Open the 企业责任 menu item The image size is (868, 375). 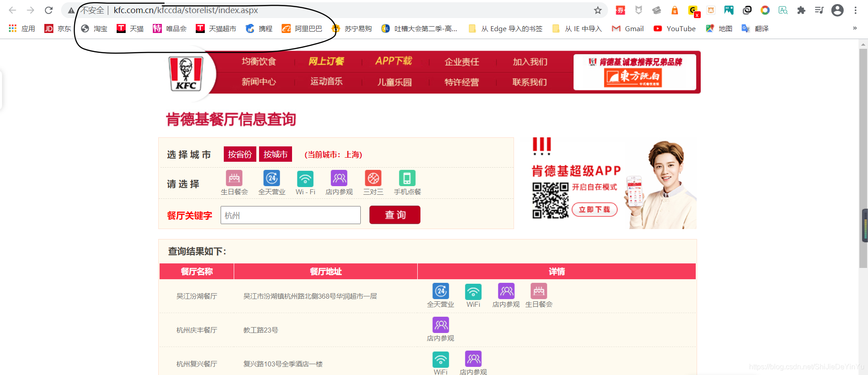[x=462, y=62]
